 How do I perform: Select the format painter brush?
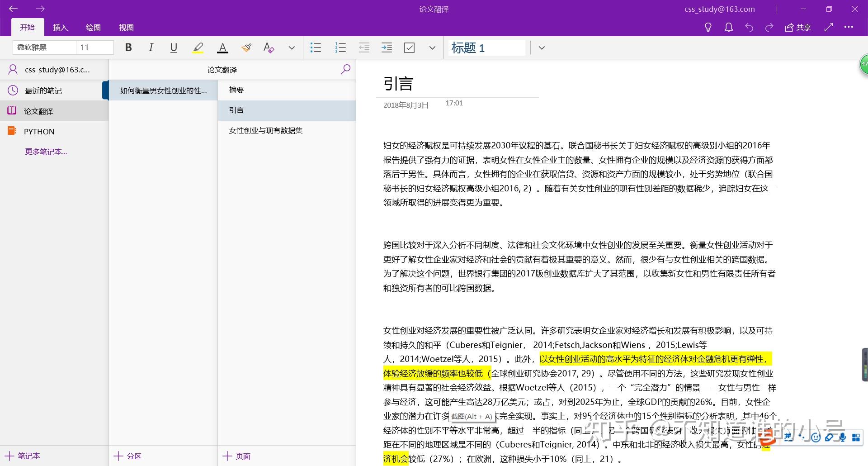246,48
